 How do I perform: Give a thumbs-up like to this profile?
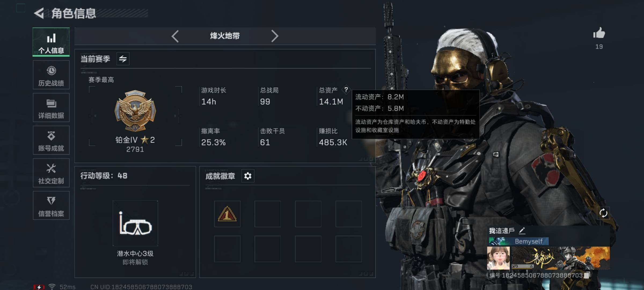click(x=599, y=33)
